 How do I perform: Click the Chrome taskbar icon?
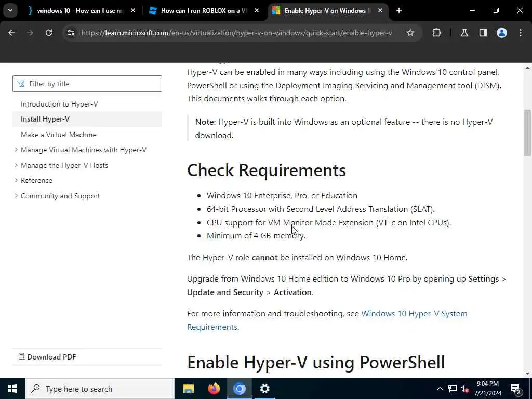[x=239, y=389]
